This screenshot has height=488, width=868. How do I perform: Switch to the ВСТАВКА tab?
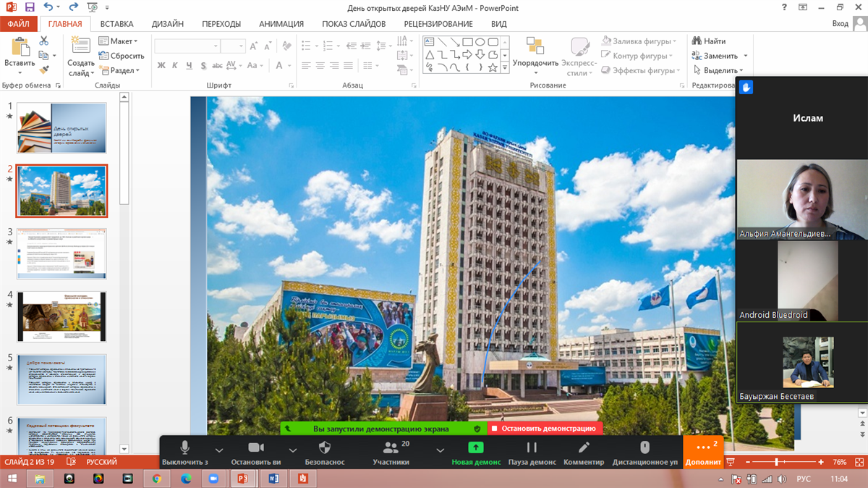pyautogui.click(x=116, y=24)
